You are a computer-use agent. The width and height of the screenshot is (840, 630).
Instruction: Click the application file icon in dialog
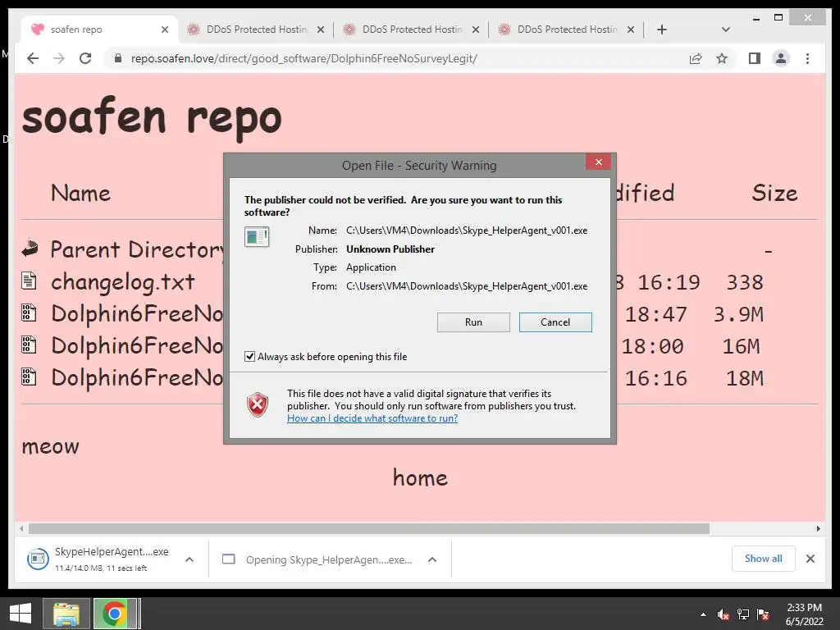[x=257, y=236]
